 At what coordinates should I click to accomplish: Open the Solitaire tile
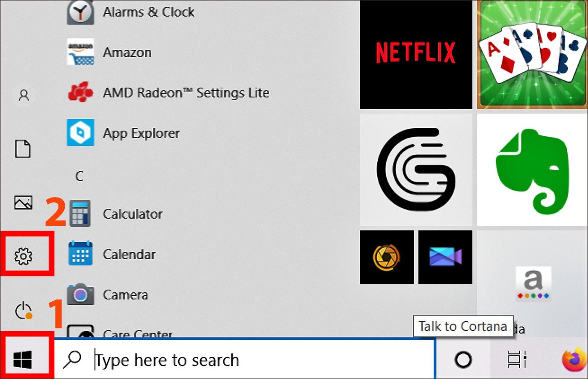[532, 53]
